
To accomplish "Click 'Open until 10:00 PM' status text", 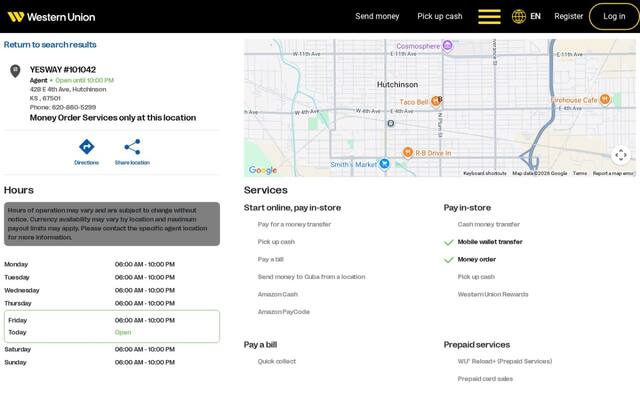I will pyautogui.click(x=84, y=80).
